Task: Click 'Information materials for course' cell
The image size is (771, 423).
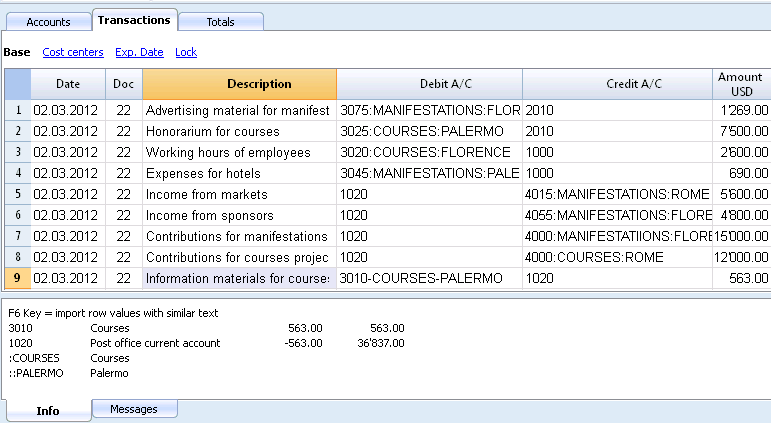Action: point(239,278)
